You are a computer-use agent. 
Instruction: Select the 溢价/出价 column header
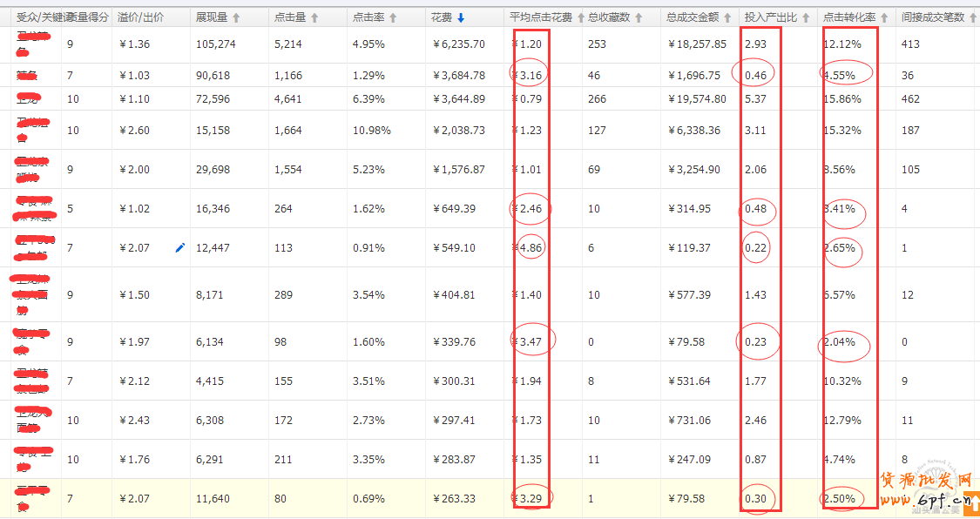[x=140, y=17]
